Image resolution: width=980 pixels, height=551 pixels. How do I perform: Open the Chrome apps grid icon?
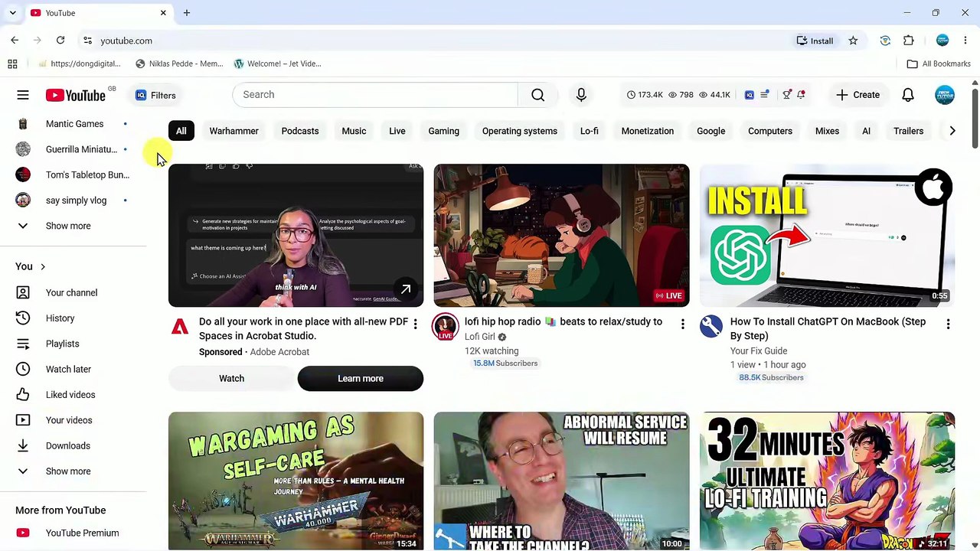[x=12, y=64]
